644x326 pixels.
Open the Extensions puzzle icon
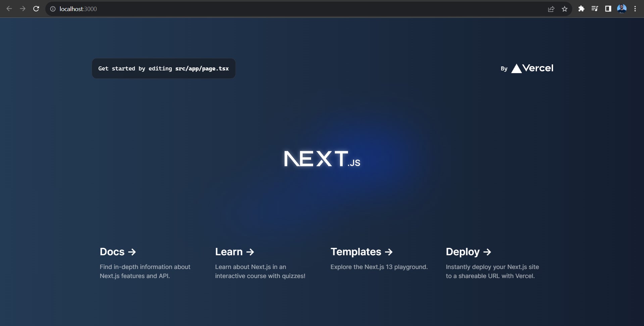click(x=581, y=9)
